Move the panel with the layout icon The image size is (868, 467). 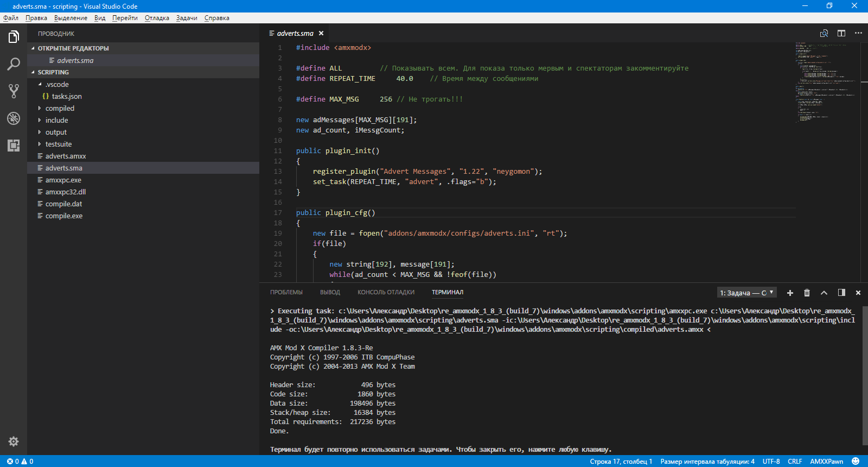pyautogui.click(x=841, y=293)
